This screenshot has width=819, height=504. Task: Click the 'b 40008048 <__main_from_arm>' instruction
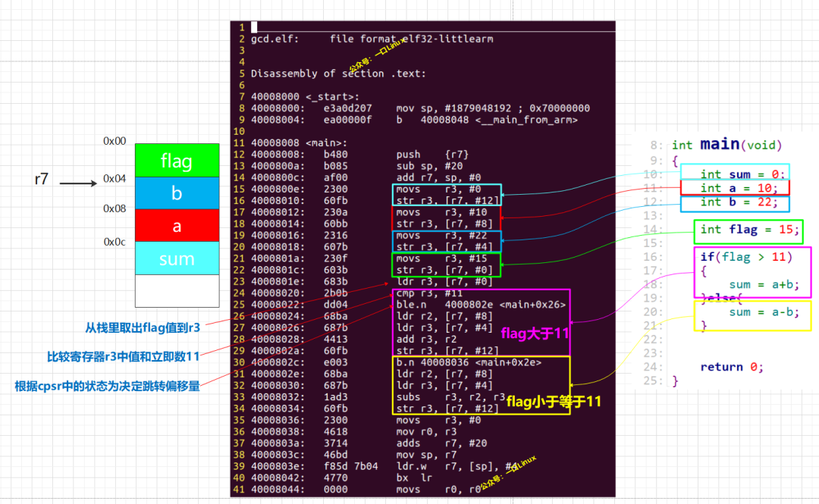click(487, 120)
